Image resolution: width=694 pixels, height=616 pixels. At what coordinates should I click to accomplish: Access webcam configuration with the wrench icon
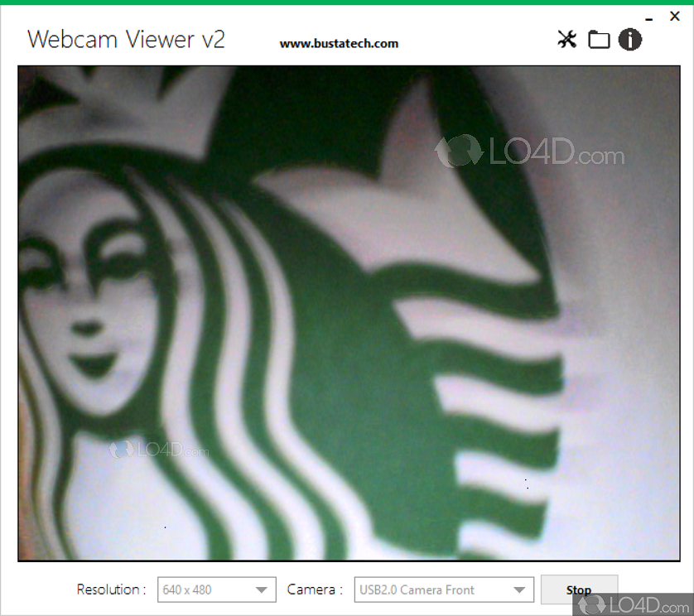pos(566,39)
